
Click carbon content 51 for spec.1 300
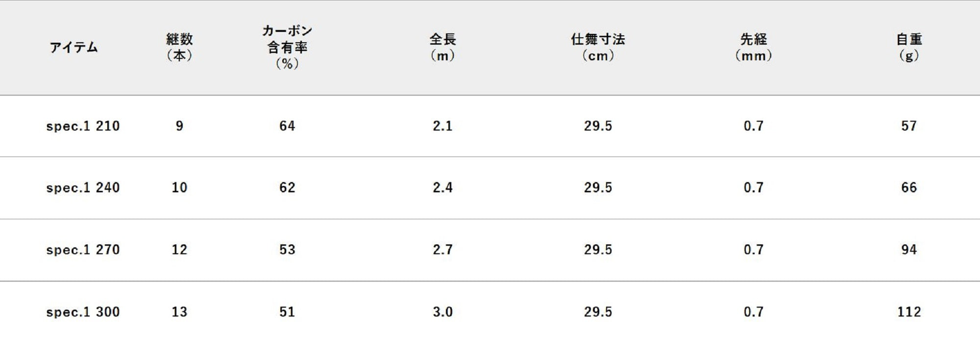coord(287,312)
